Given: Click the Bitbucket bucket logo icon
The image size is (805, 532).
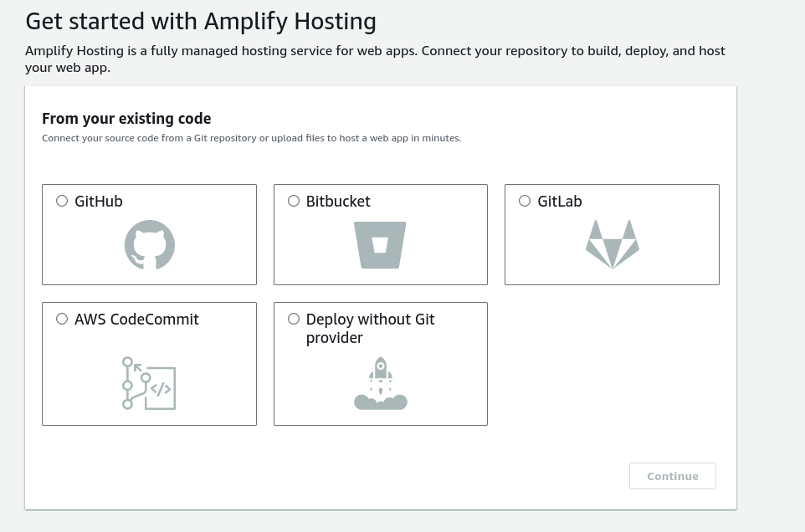Looking at the screenshot, I should [x=380, y=245].
